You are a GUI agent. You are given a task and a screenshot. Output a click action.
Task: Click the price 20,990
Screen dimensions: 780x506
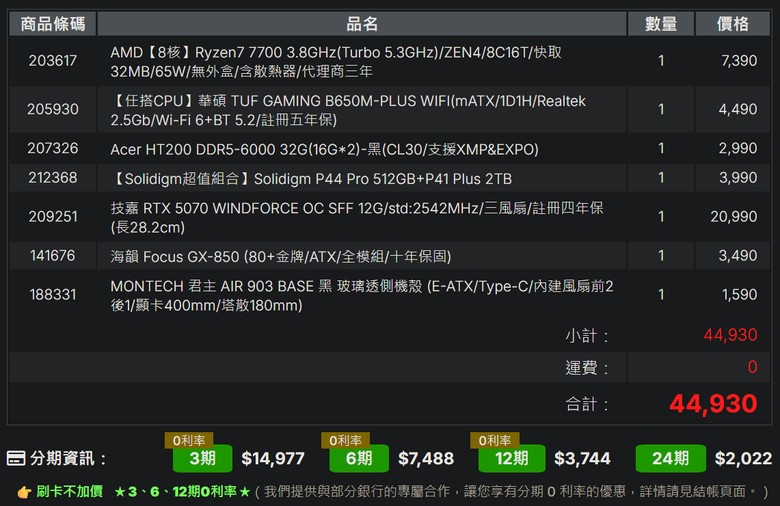pyautogui.click(x=734, y=216)
